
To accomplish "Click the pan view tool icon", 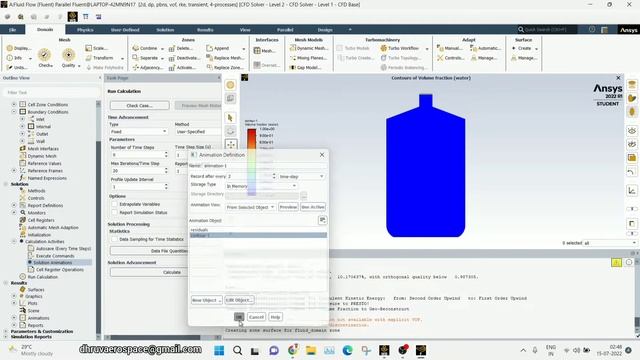I will [230, 144].
